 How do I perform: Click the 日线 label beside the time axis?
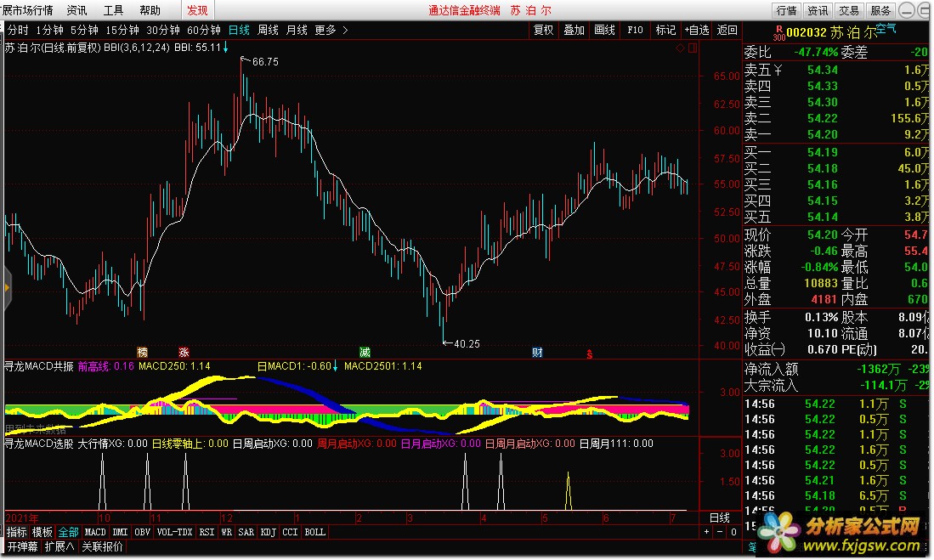tap(720, 518)
